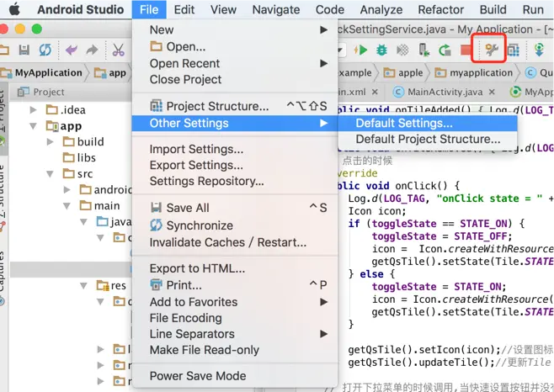
Task: Open the Analyze menu
Action: pyautogui.click(x=381, y=9)
